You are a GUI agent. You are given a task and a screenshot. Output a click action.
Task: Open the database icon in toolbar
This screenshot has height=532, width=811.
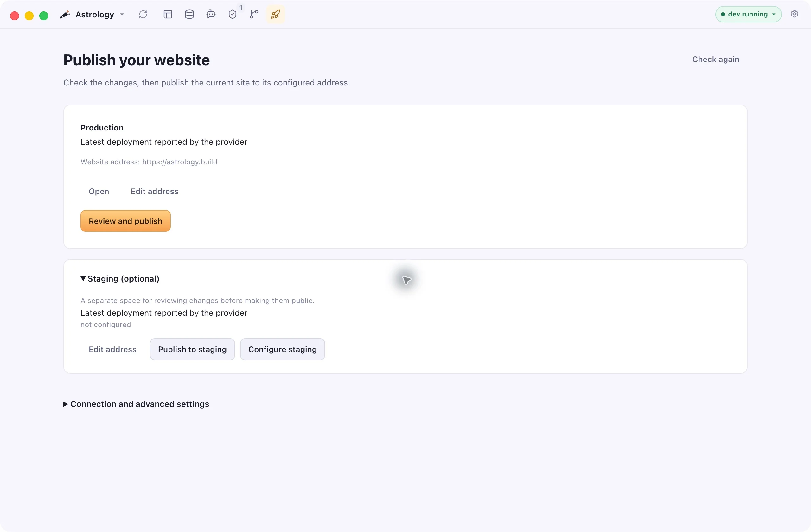coord(189,14)
